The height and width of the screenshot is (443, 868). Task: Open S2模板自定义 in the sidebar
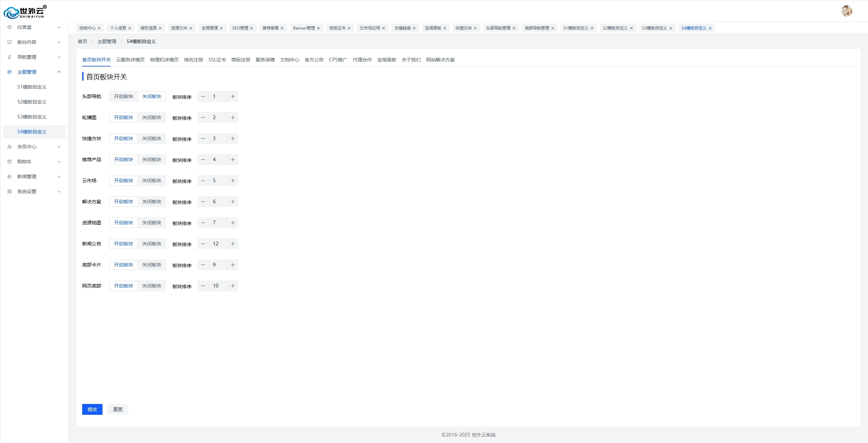pyautogui.click(x=32, y=102)
